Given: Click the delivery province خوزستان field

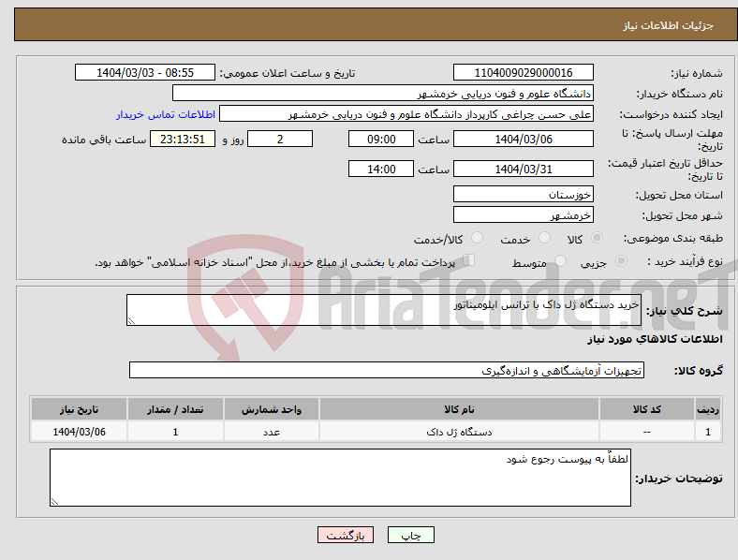Looking at the screenshot, I should [x=524, y=195].
